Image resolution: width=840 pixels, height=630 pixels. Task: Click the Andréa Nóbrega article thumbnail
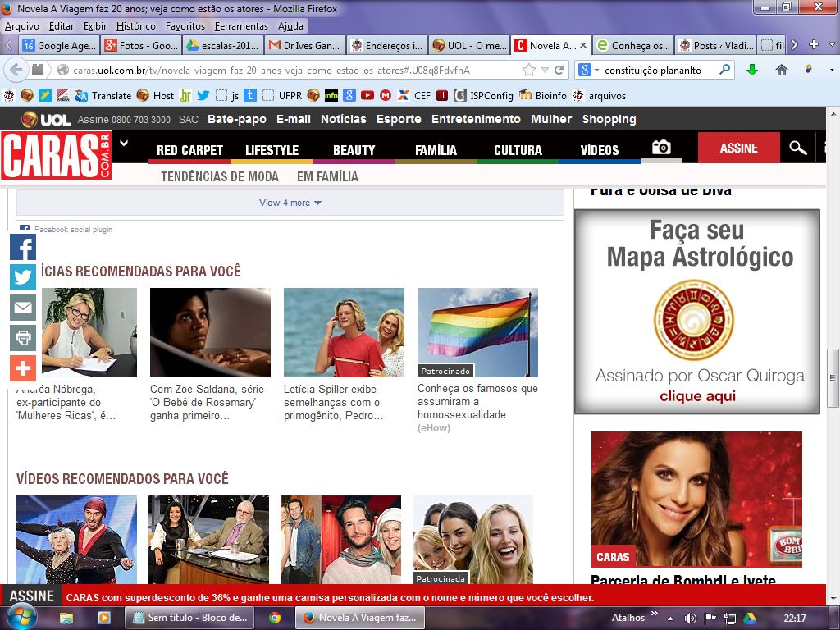click(x=89, y=333)
